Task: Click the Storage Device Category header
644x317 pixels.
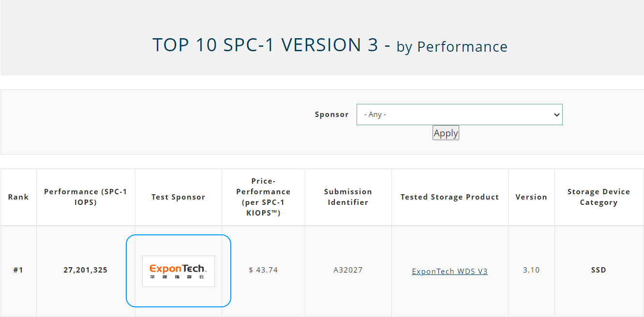Action: click(599, 197)
